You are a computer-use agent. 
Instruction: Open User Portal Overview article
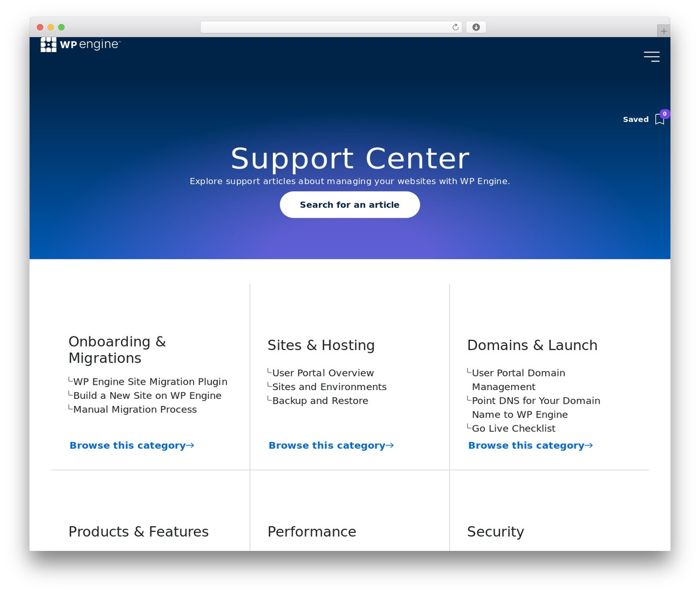click(x=323, y=373)
